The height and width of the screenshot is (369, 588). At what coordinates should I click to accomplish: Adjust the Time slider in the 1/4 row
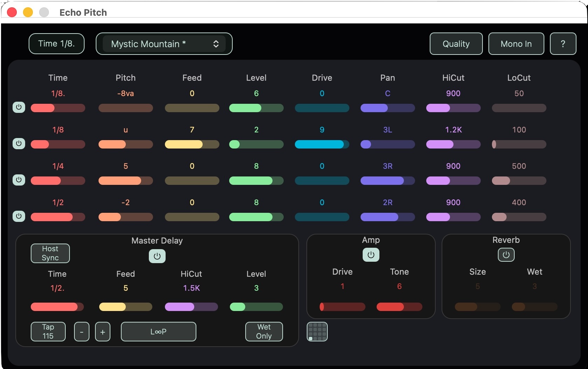58,181
